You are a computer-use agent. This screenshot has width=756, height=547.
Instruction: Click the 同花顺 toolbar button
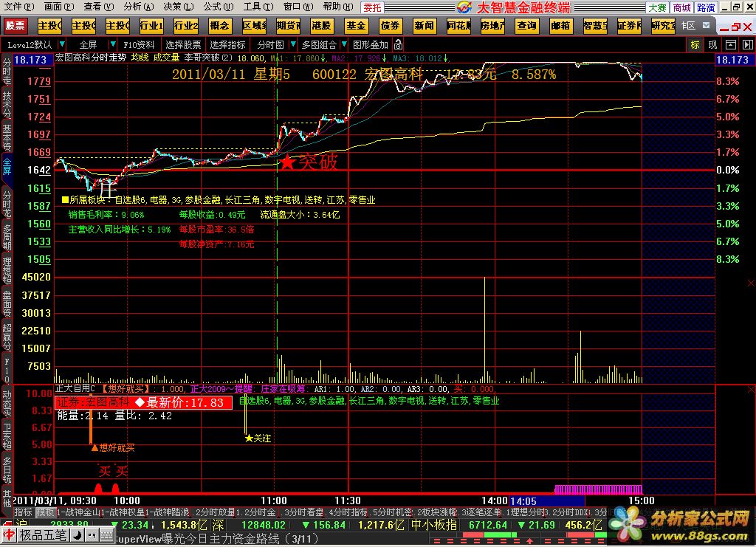click(458, 26)
